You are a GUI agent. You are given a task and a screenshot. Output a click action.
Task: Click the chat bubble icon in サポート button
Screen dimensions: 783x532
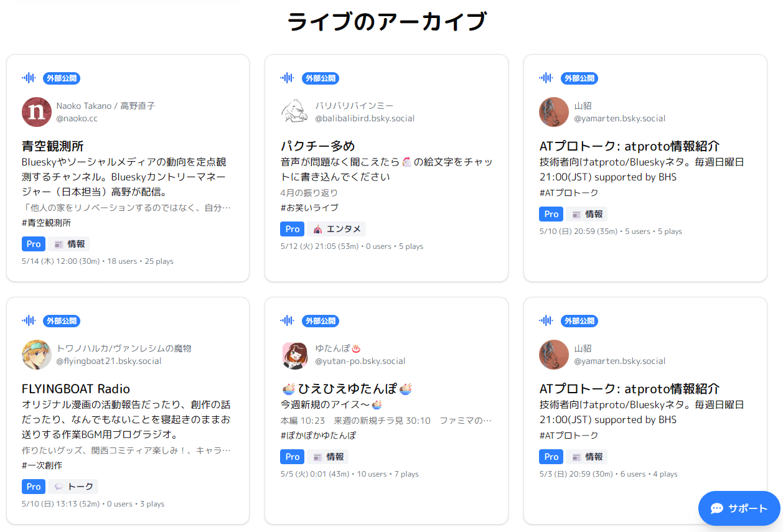click(717, 508)
